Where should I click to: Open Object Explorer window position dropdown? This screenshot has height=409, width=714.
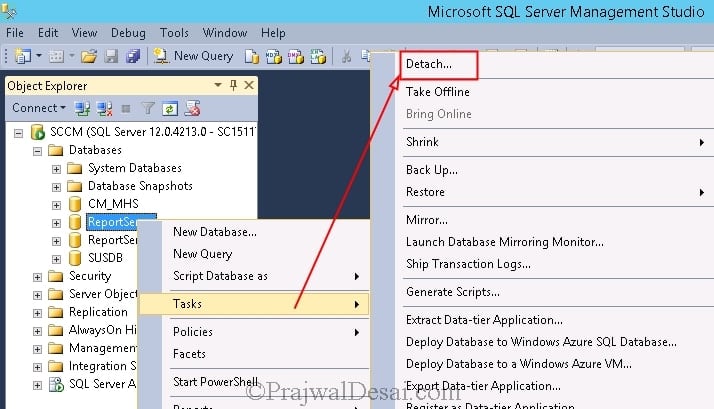[x=218, y=85]
